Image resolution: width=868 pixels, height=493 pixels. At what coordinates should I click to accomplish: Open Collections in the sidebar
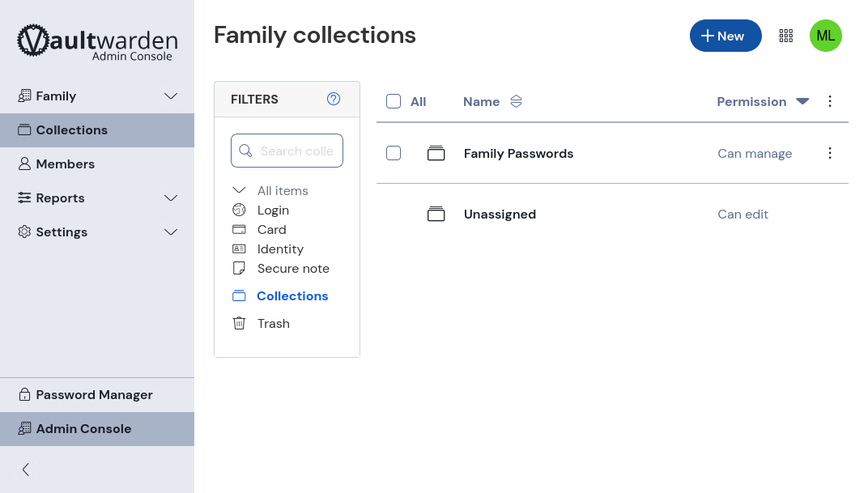pyautogui.click(x=97, y=130)
